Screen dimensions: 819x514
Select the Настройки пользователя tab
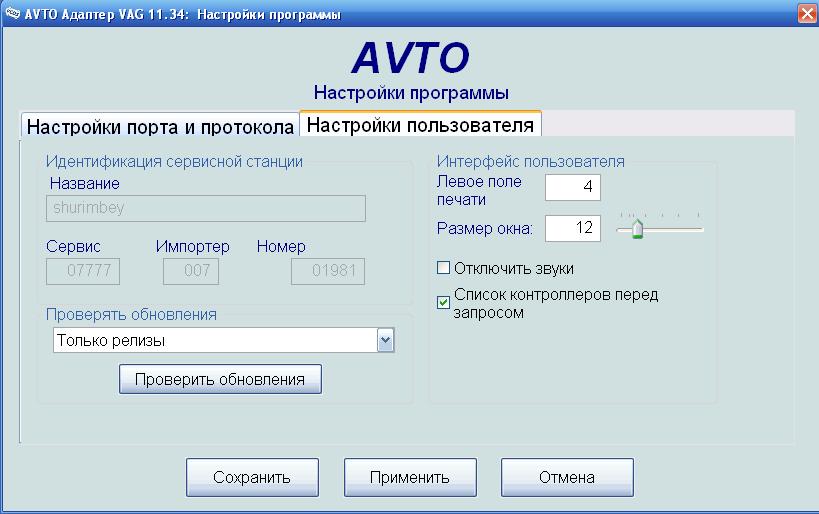point(420,125)
